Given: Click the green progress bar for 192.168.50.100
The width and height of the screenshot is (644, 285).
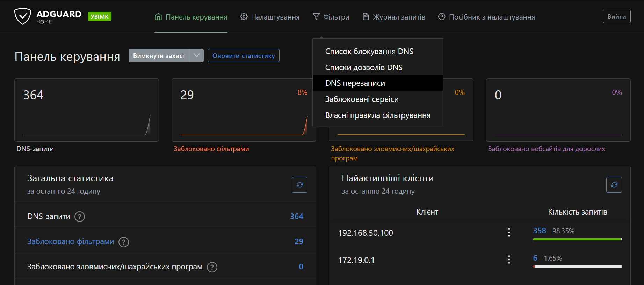Looking at the screenshot, I should tap(578, 239).
